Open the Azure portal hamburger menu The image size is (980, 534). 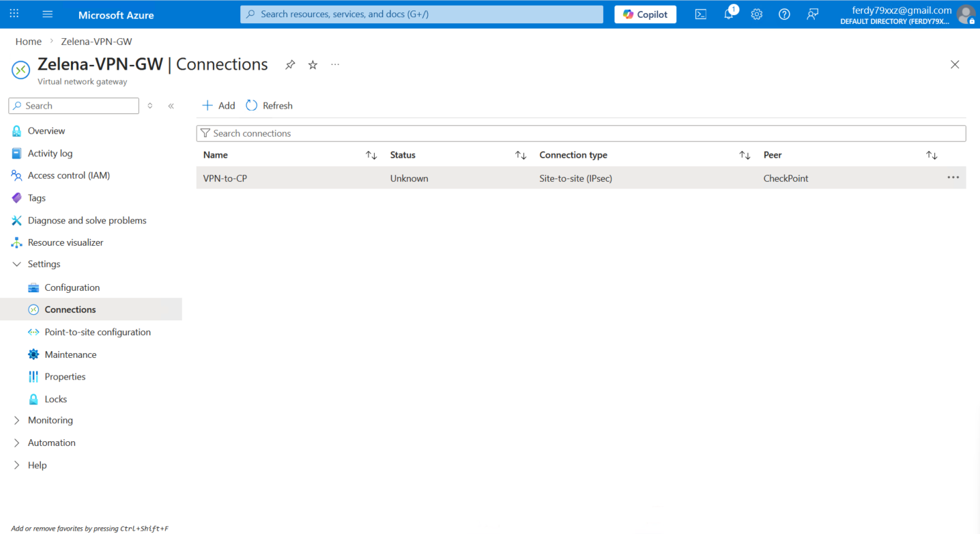(x=47, y=14)
